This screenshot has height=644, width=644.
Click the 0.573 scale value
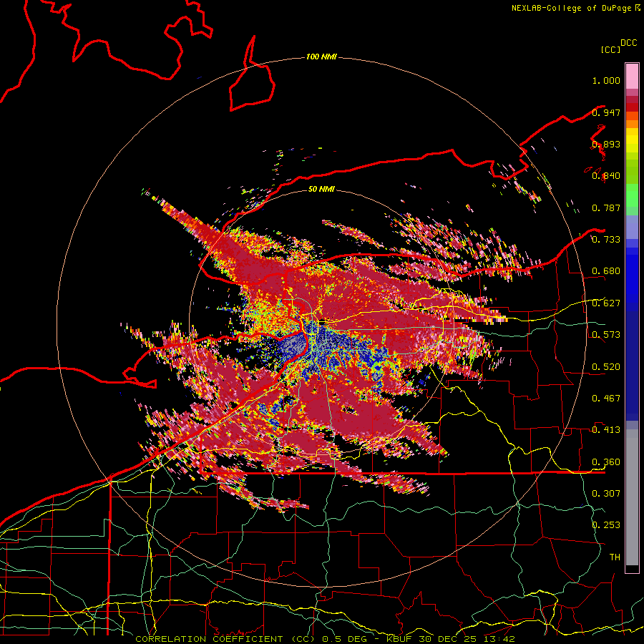(x=606, y=335)
